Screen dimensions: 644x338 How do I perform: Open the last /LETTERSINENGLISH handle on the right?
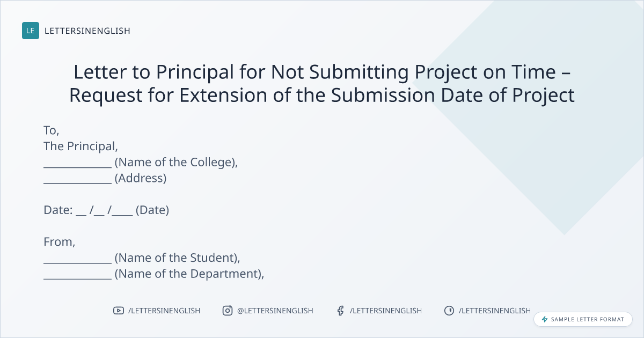495,311
